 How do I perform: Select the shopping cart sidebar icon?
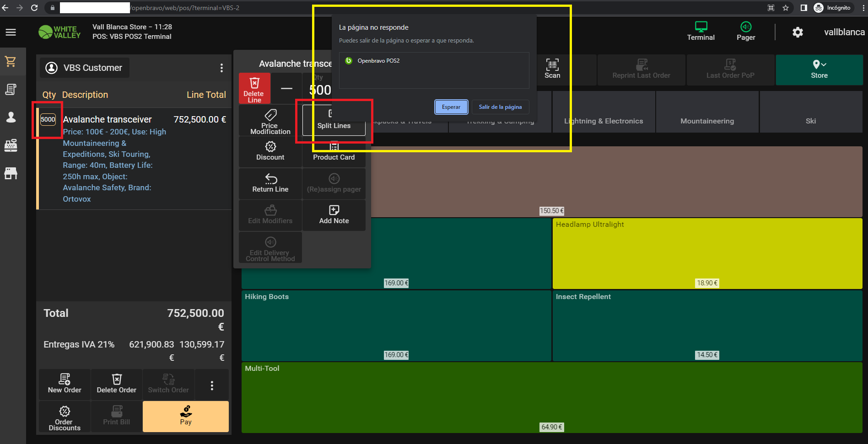point(11,61)
